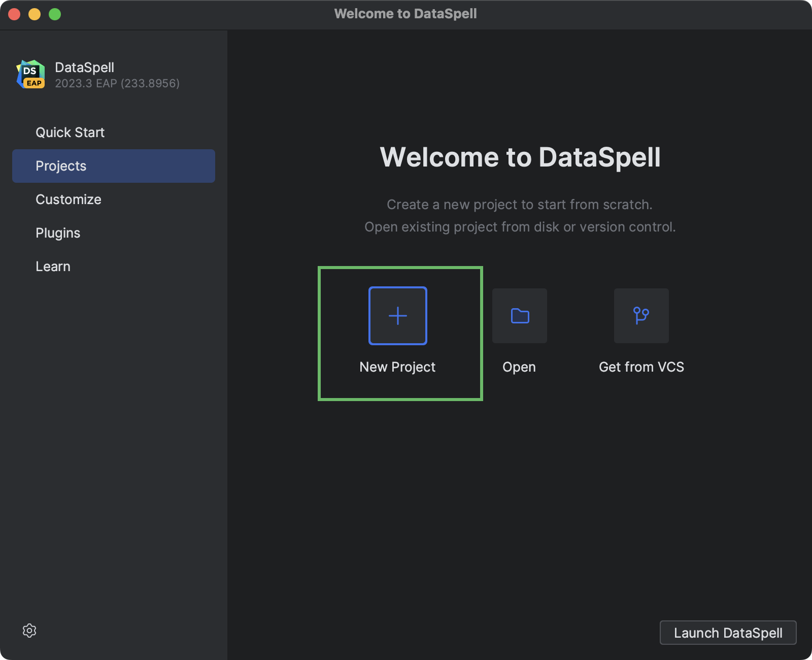Click the branch icon above Get from VCS

click(641, 315)
